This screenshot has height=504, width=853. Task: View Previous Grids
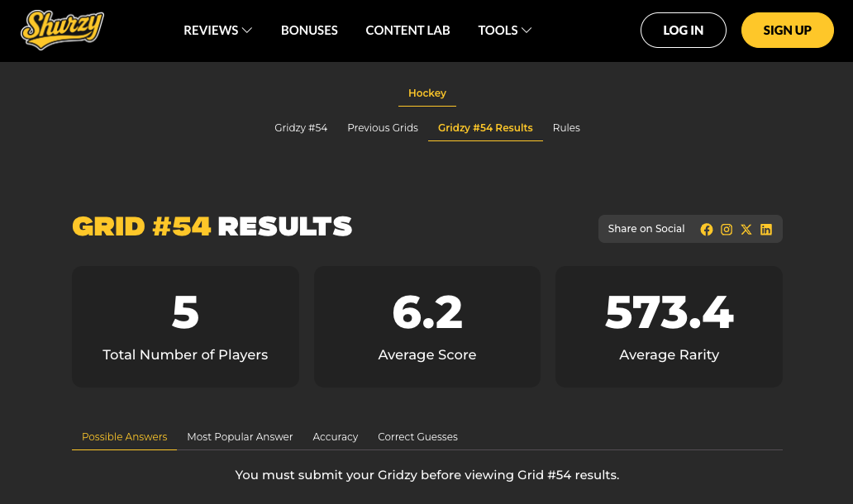tap(383, 128)
